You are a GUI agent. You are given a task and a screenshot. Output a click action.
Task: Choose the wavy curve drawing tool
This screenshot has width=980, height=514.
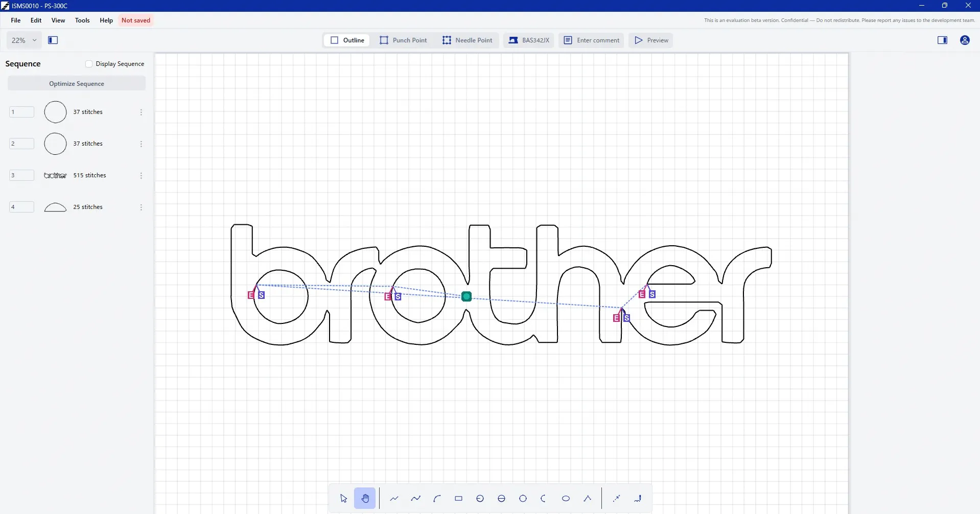[x=415, y=499]
